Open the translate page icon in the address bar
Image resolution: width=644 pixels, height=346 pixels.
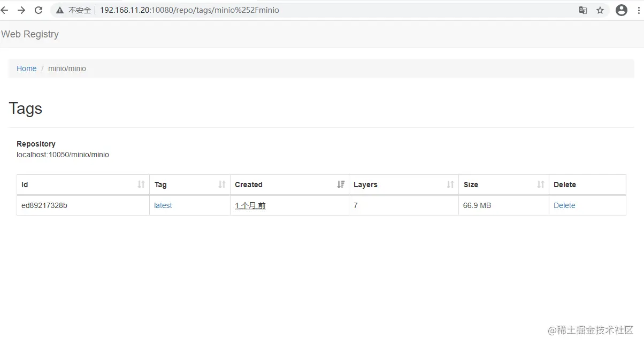pos(583,10)
